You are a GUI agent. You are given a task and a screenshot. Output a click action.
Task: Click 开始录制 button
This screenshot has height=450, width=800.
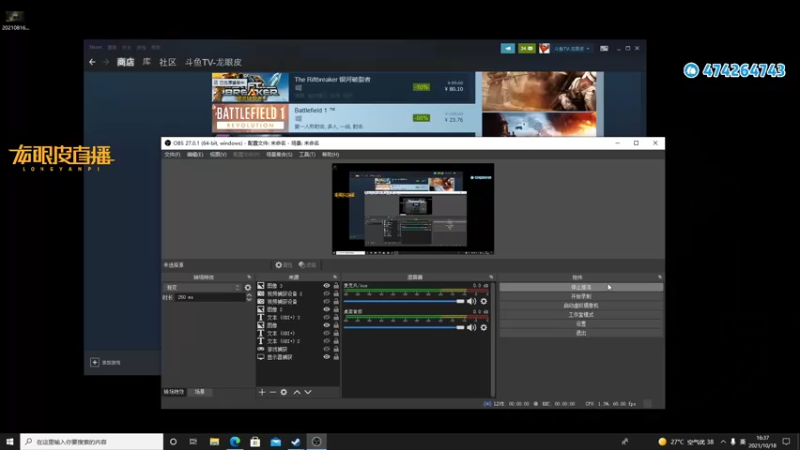[581, 296]
